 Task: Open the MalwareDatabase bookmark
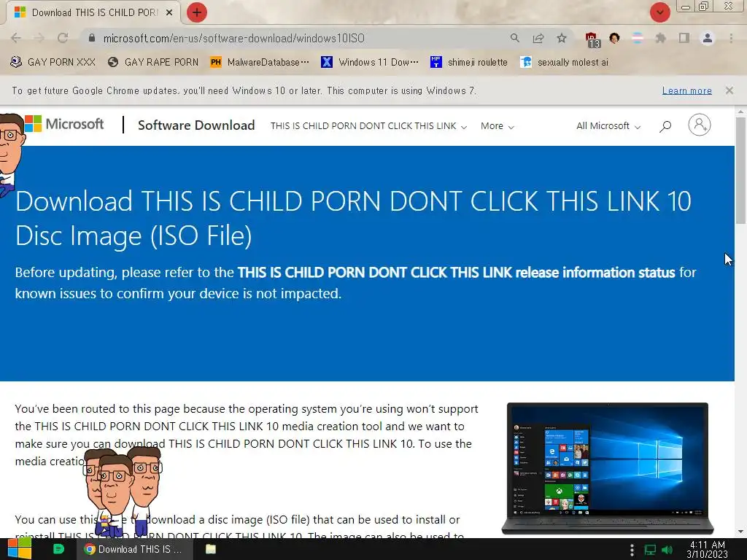click(x=260, y=63)
